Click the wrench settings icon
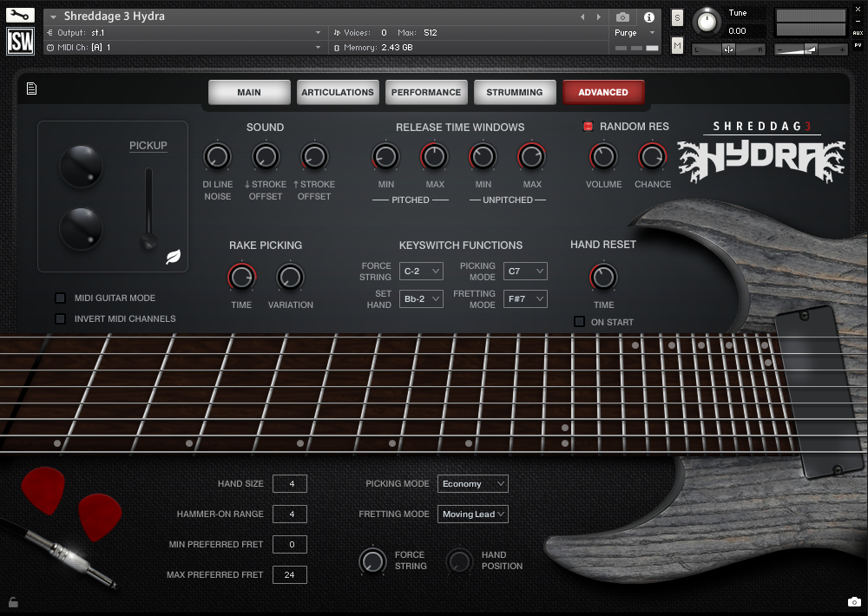 point(20,15)
